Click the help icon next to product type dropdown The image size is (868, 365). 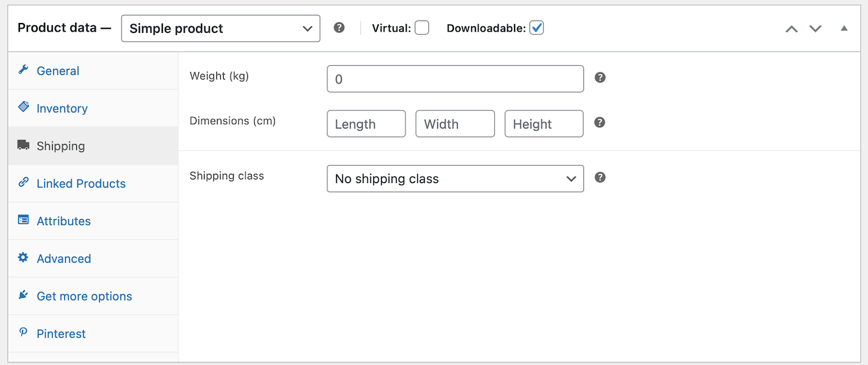click(x=339, y=27)
